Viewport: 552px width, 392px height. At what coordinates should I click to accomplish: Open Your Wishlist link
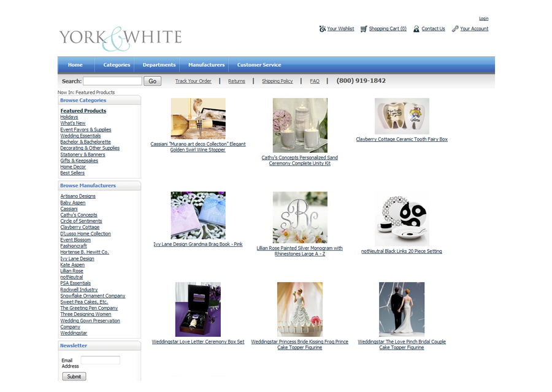[x=340, y=29]
